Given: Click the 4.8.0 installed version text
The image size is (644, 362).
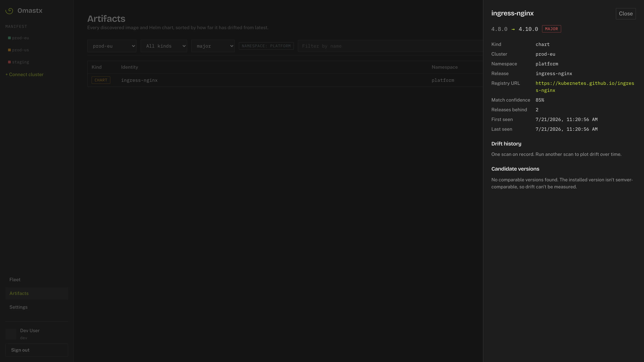Looking at the screenshot, I should click(499, 29).
